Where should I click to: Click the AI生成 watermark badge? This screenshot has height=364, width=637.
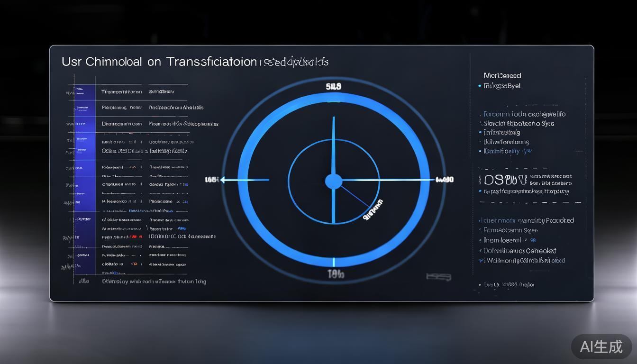point(601,347)
